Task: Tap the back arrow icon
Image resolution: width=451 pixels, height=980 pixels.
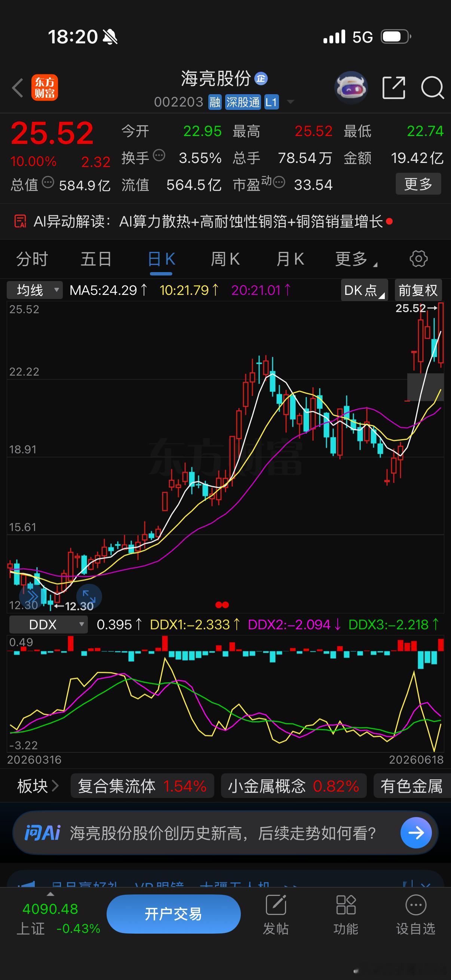Action: pyautogui.click(x=18, y=88)
